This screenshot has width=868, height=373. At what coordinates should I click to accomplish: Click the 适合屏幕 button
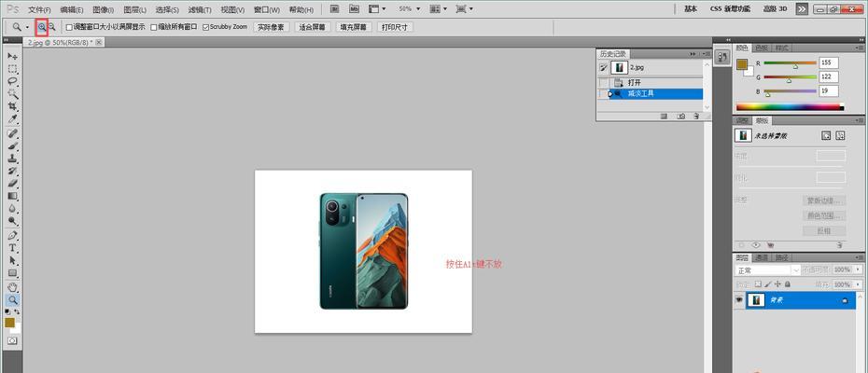click(313, 26)
